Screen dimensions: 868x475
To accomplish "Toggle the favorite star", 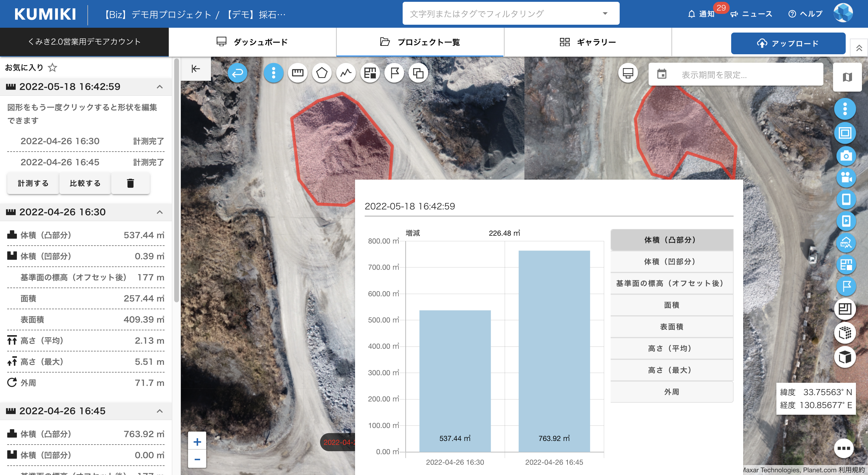I will 52,68.
